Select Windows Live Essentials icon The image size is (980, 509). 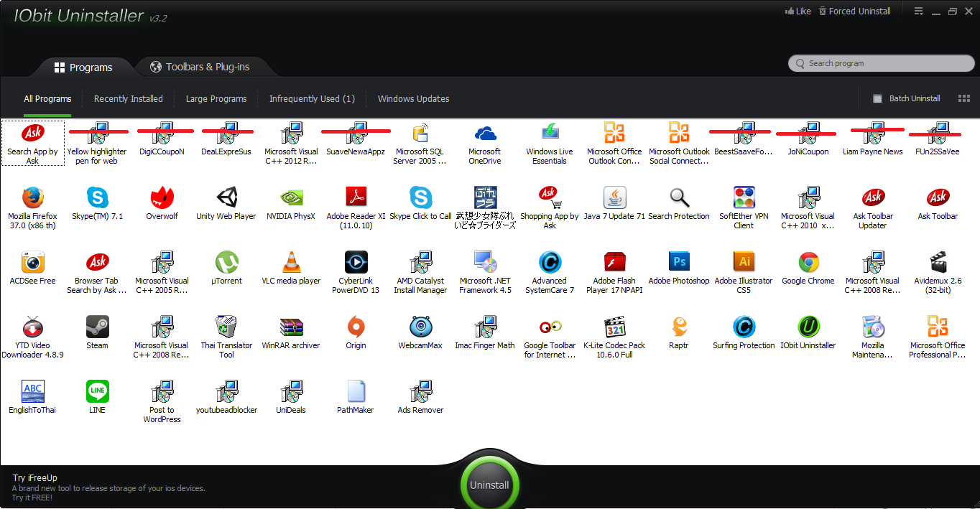pyautogui.click(x=550, y=133)
